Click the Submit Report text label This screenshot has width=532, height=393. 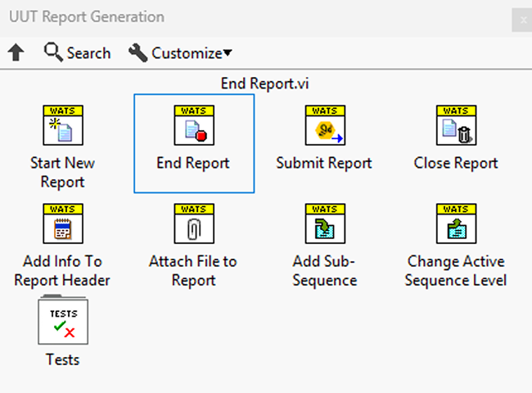coord(324,163)
